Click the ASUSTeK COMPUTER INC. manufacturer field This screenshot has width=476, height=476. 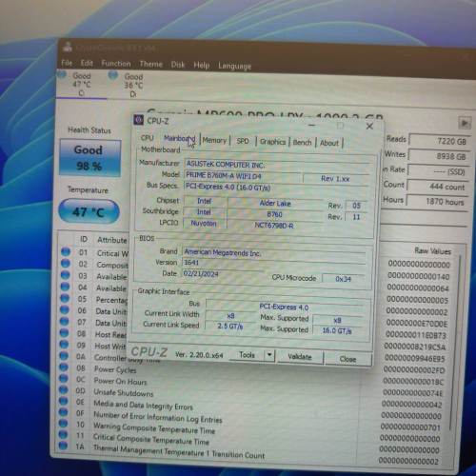277,165
